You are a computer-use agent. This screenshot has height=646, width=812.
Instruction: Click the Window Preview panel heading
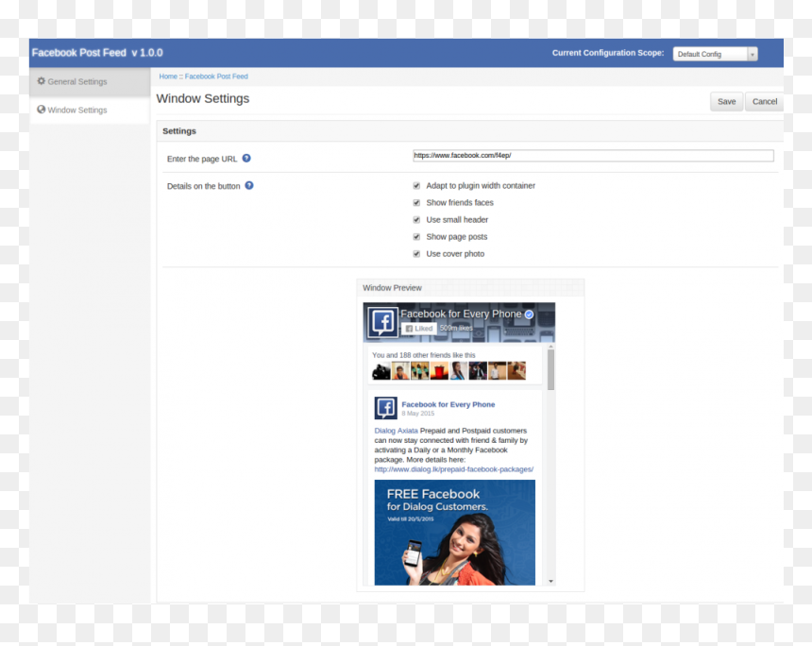pos(392,288)
